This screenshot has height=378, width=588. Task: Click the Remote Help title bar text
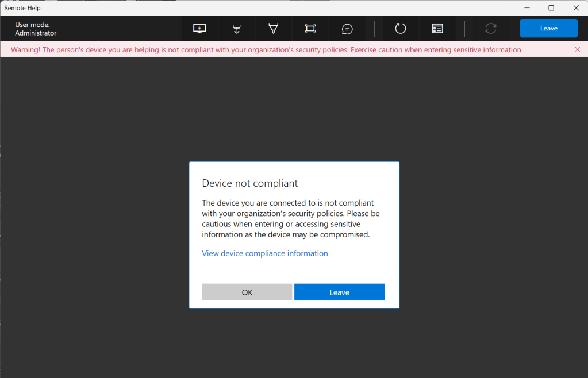pos(22,8)
